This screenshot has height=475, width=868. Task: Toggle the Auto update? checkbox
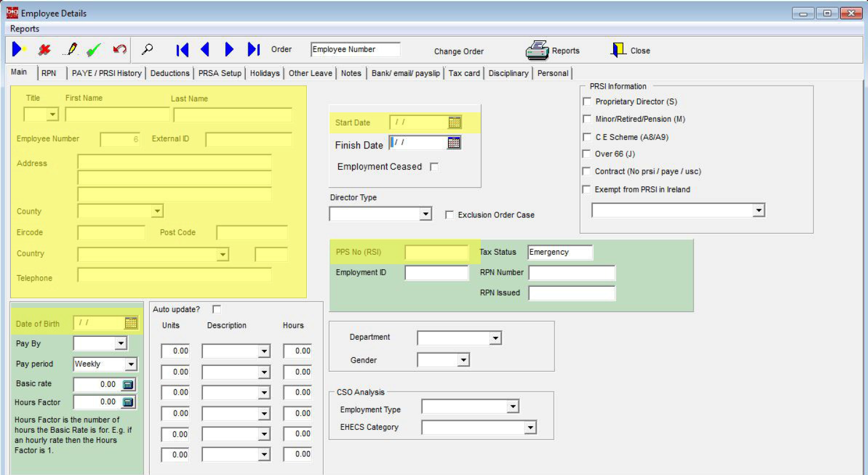(x=217, y=309)
